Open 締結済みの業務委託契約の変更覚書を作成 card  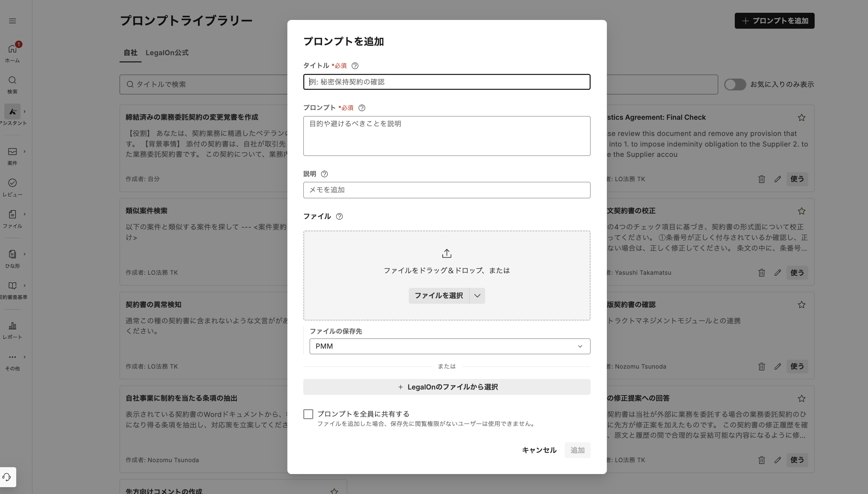(x=204, y=148)
